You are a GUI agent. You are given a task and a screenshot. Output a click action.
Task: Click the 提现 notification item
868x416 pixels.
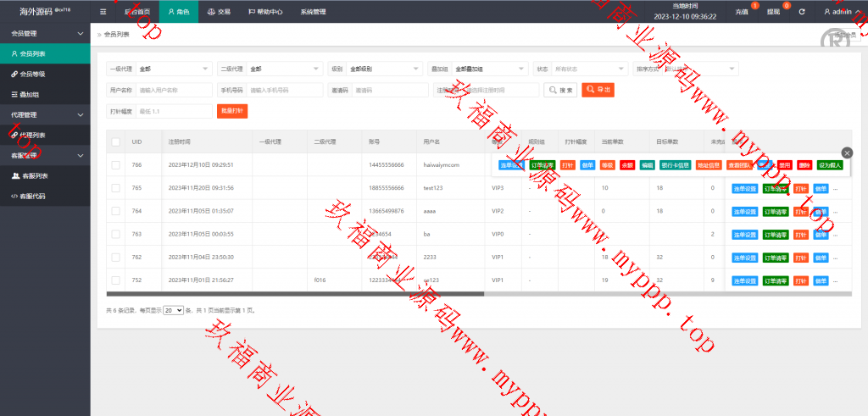[773, 12]
